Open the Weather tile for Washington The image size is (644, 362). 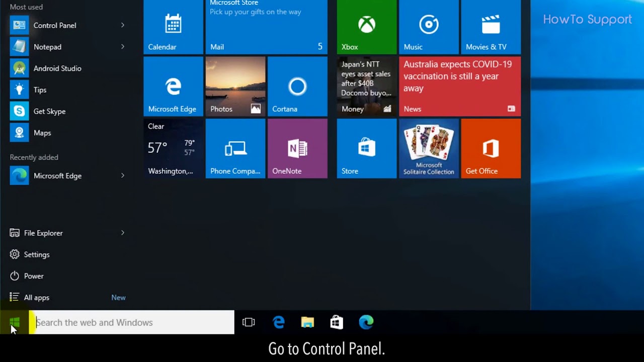(x=174, y=148)
